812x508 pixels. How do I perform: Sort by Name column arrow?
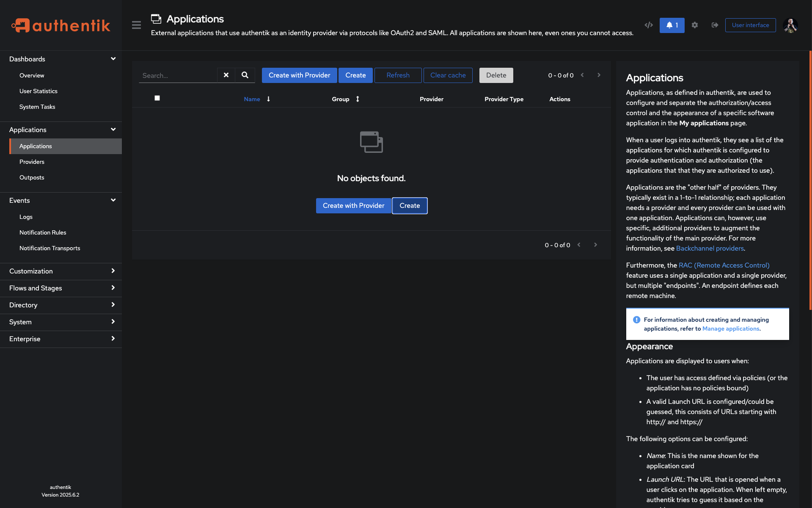click(x=268, y=99)
